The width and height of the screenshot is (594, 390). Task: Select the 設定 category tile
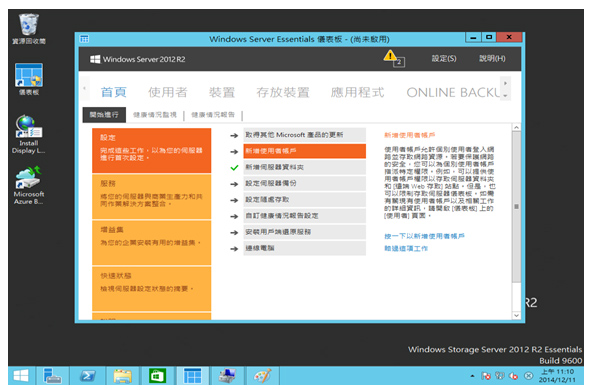tap(152, 150)
